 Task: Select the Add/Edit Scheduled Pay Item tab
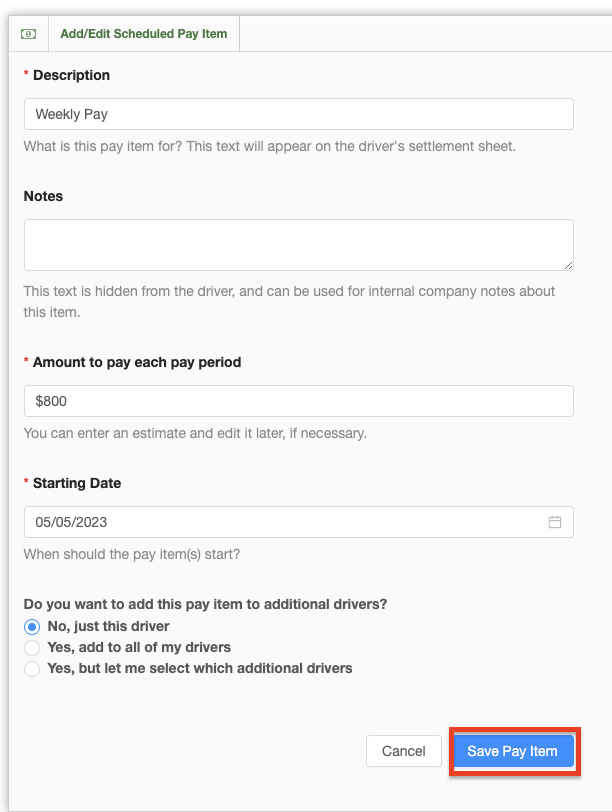click(x=143, y=33)
